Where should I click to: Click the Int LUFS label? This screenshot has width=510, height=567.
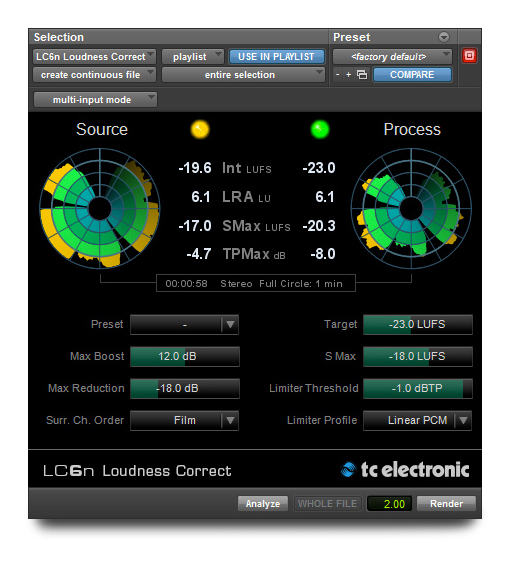pyautogui.click(x=247, y=168)
